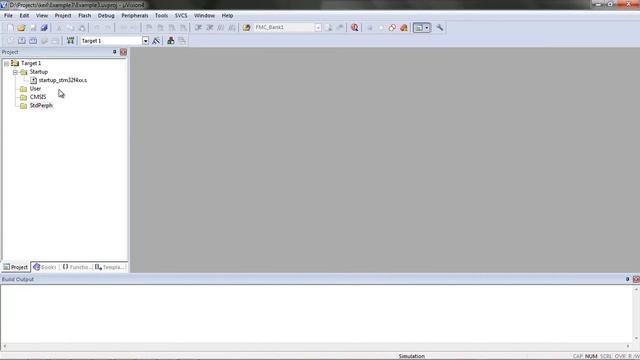Select startup_stm32f4xx.s file
The image size is (640, 360).
62,80
